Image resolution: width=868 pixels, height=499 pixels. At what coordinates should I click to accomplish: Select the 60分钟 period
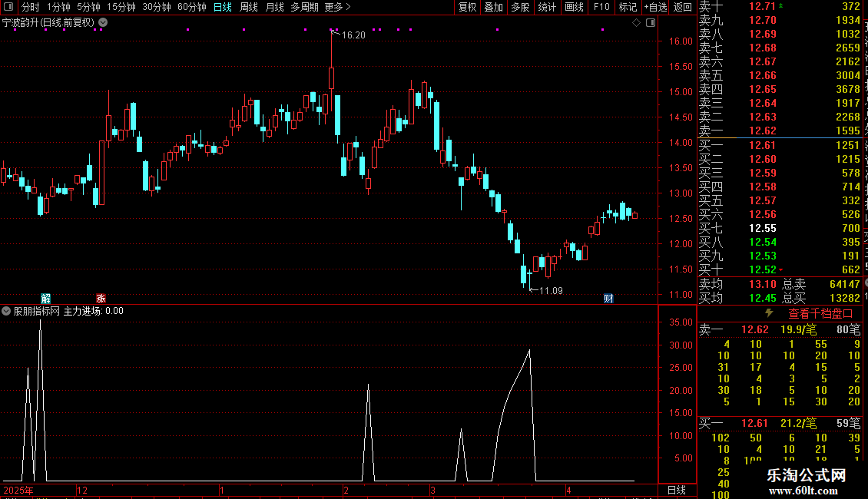pos(191,7)
